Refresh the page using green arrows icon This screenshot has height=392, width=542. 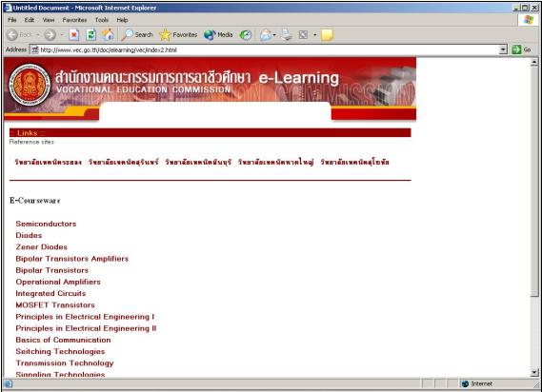[x=90, y=34]
